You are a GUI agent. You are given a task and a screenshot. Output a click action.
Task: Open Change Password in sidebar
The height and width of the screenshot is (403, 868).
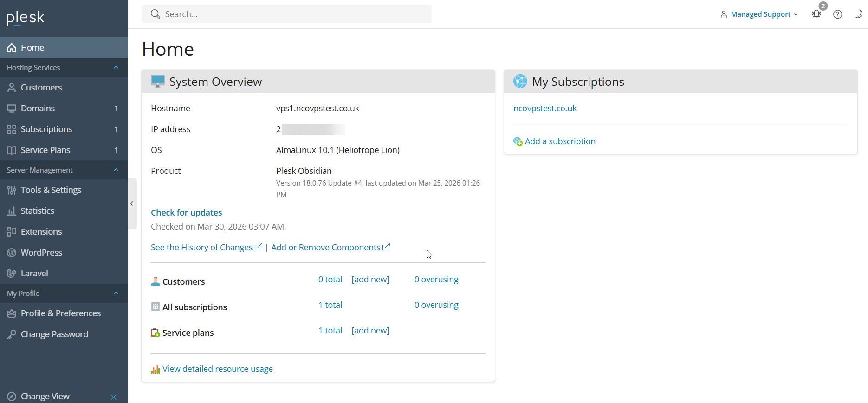coord(64,334)
